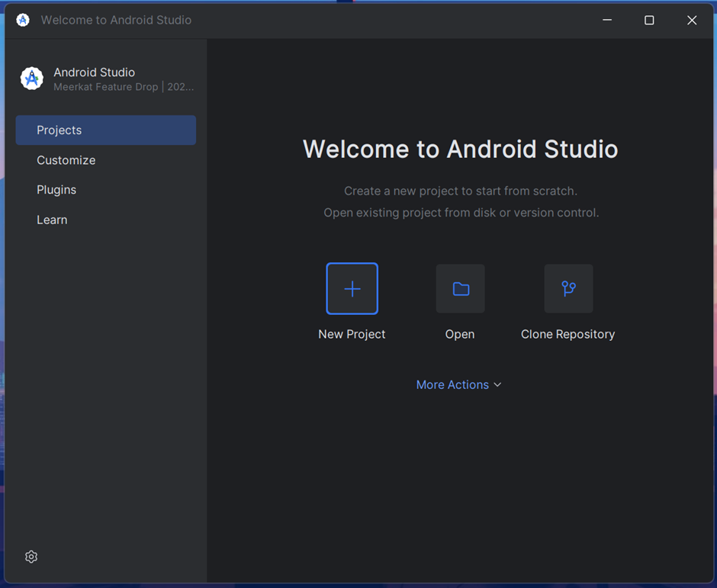Click the New Project label
The height and width of the screenshot is (588, 717).
352,334
